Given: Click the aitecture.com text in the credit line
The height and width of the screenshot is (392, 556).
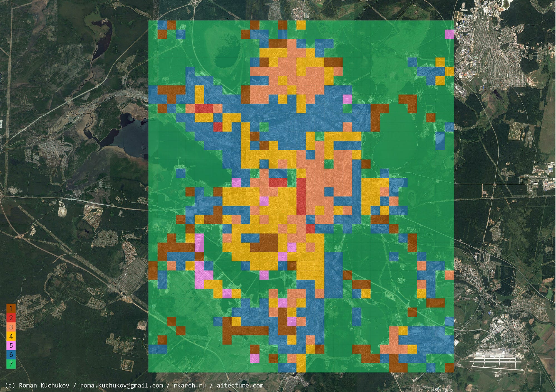Looking at the screenshot, I should [x=240, y=385].
